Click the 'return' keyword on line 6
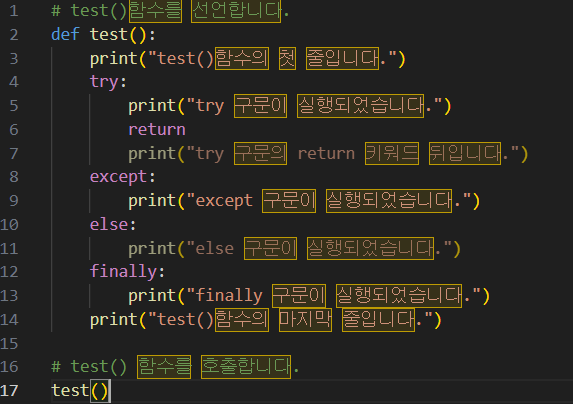This screenshot has height=404, width=573. (x=157, y=130)
